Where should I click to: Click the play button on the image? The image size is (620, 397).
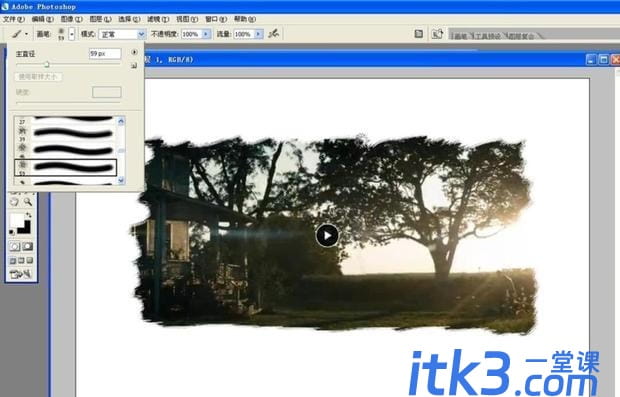coord(327,235)
